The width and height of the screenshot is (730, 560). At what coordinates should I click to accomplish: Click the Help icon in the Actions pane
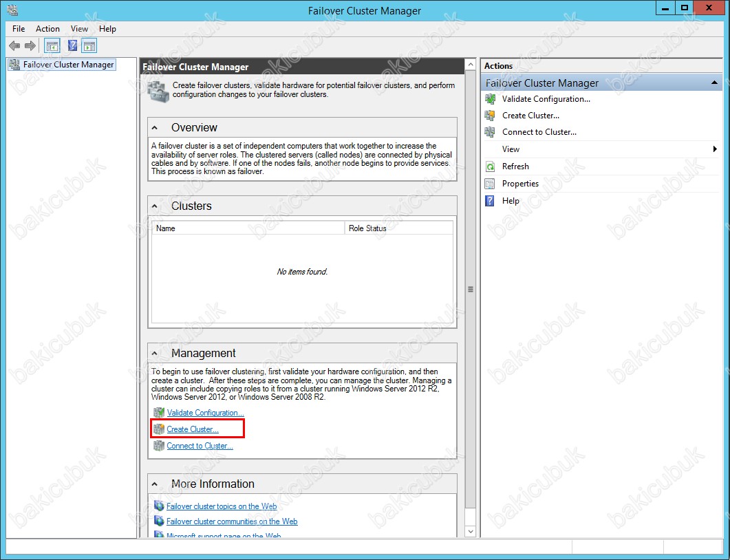click(490, 201)
